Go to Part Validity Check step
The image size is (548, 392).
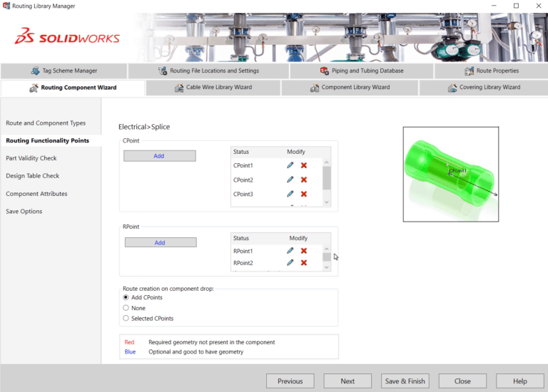tap(31, 158)
